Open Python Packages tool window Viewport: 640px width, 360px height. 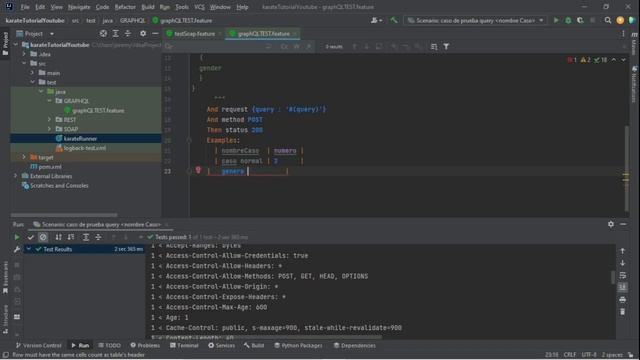[x=298, y=345]
